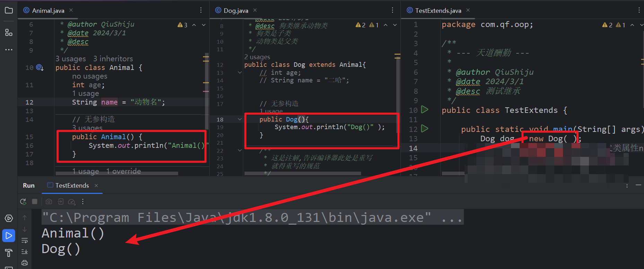Click the warning count 3 in Animal.java
This screenshot has height=269, width=644.
pyautogui.click(x=183, y=25)
